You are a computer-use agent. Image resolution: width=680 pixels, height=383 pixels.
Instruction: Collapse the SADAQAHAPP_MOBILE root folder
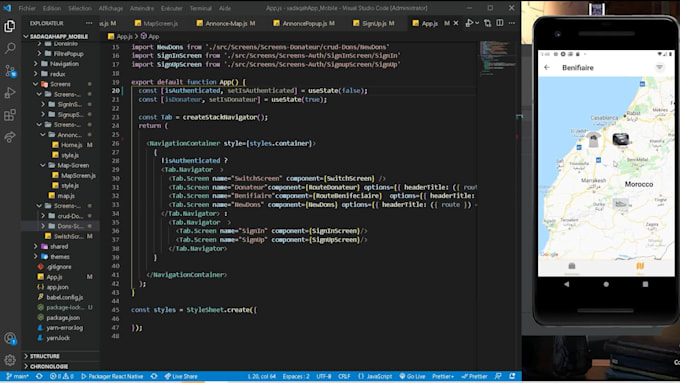click(x=56, y=36)
